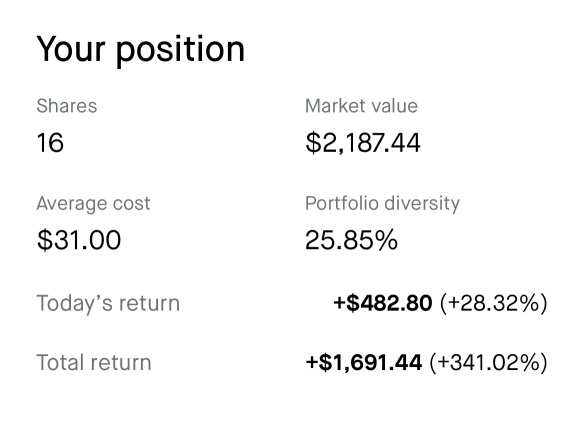The height and width of the screenshot is (422, 585).
Task: Select the Shares label
Action: [x=67, y=106]
